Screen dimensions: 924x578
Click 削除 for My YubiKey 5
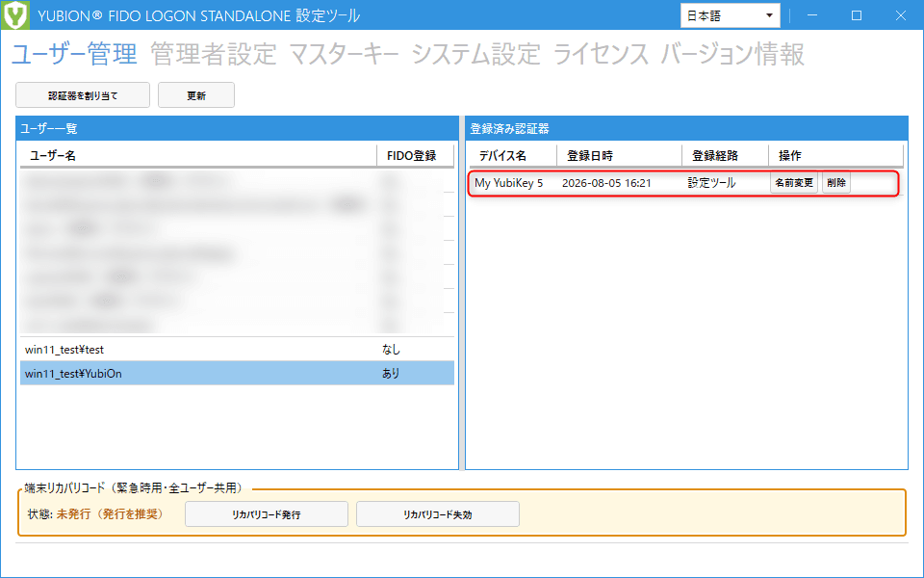(836, 183)
